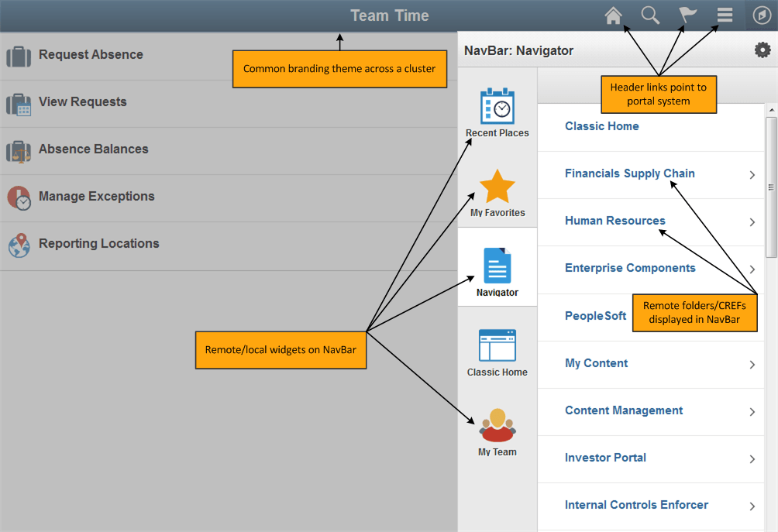The height and width of the screenshot is (532, 778).
Task: Open Classic Home window icon
Action: coord(497,345)
